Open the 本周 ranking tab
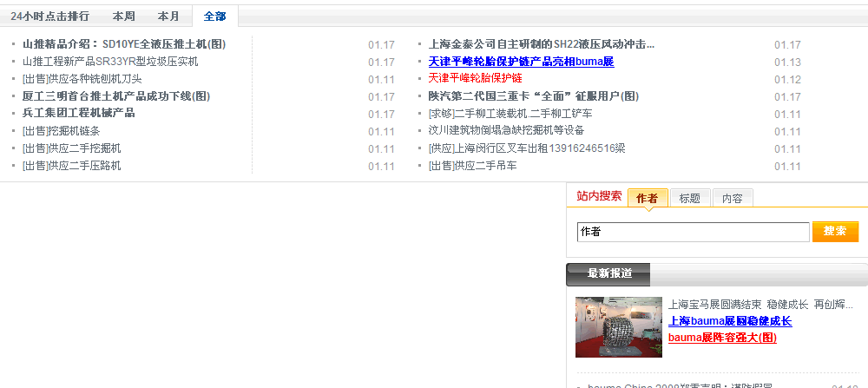Viewport: 868px width, 388px height. tap(123, 16)
